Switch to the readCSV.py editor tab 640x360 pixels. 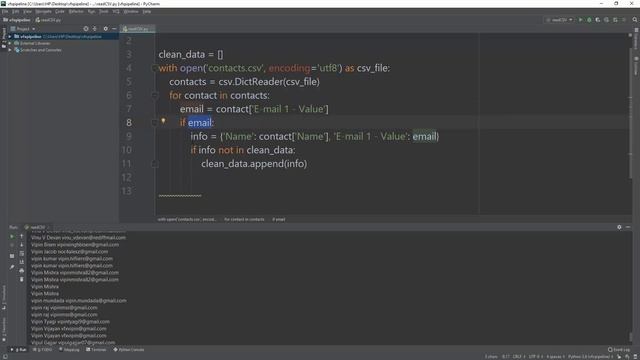point(138,29)
